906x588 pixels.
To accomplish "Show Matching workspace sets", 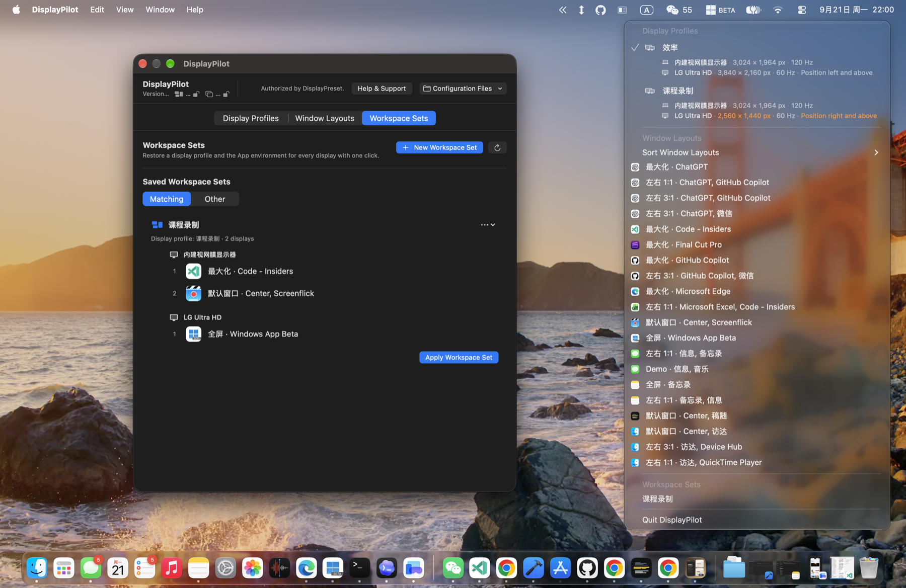I will click(x=167, y=199).
